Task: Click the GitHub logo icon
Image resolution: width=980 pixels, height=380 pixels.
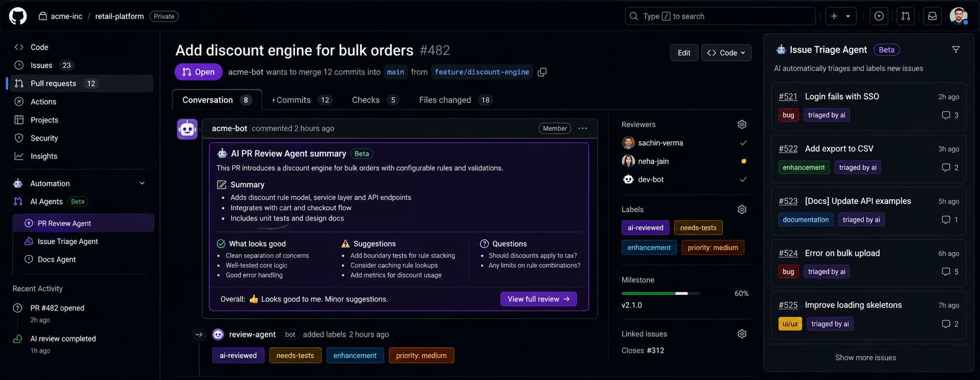Action: pos(18,16)
